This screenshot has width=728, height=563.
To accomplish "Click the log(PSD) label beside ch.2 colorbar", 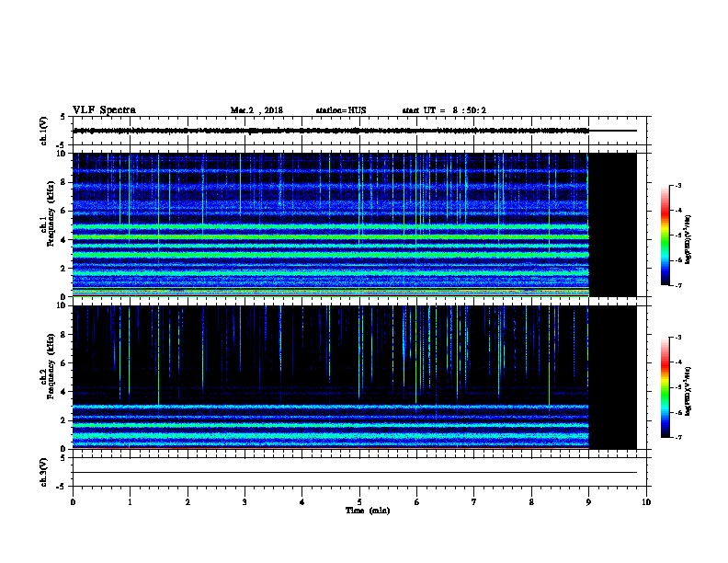I will click(688, 392).
